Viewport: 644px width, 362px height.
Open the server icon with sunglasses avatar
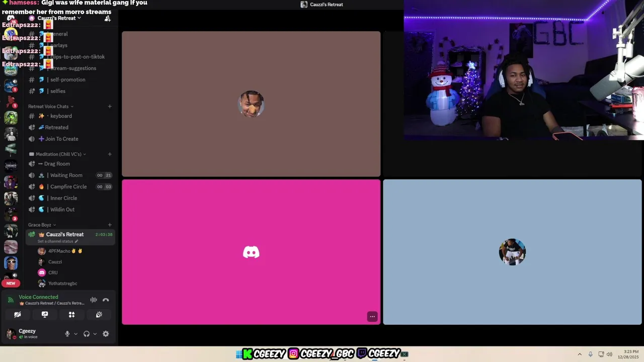pos(11,263)
